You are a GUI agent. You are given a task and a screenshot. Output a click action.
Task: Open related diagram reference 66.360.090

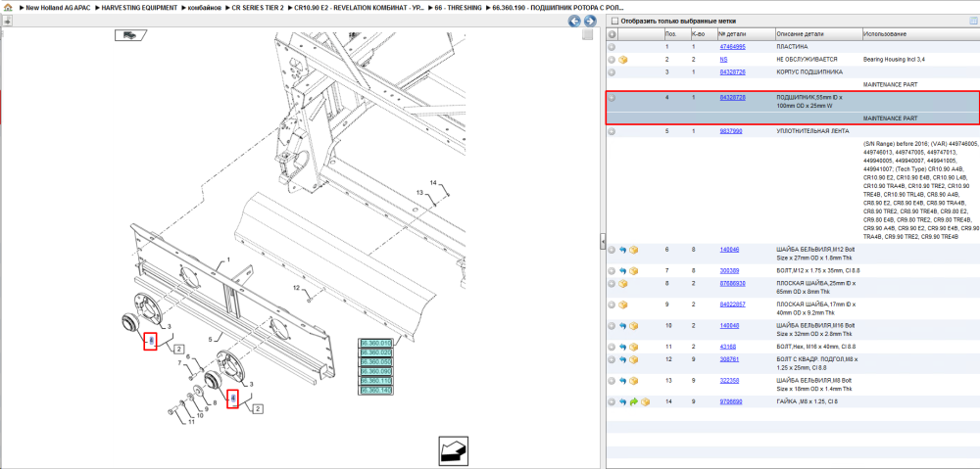click(x=375, y=372)
